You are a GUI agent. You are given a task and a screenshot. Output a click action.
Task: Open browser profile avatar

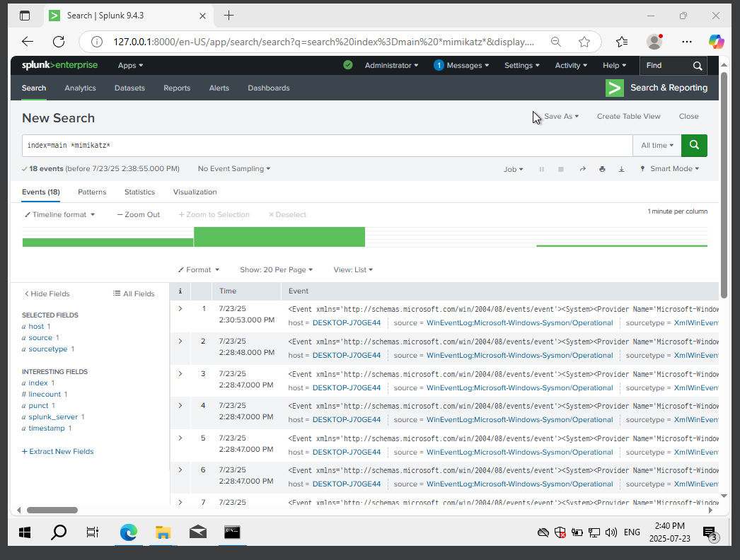click(x=654, y=42)
